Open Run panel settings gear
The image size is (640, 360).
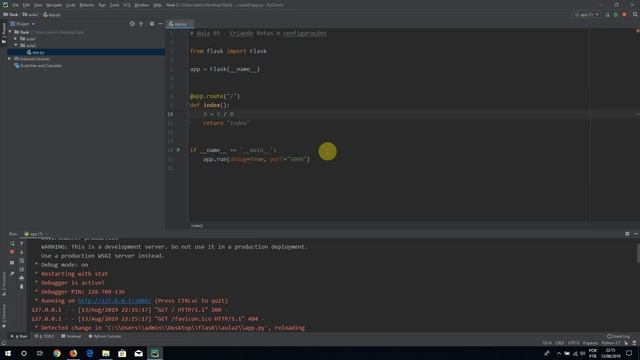[627, 234]
